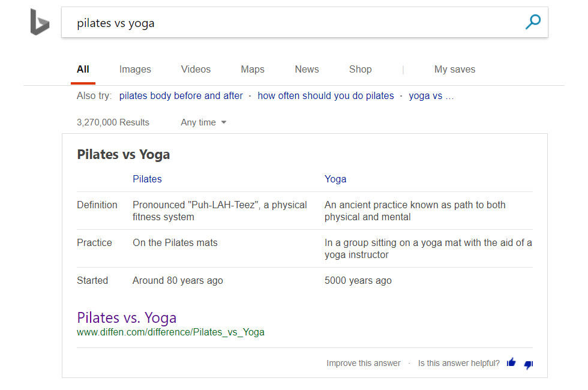Switch to the Videos tab
This screenshot has width=588, height=390.
pyautogui.click(x=196, y=70)
